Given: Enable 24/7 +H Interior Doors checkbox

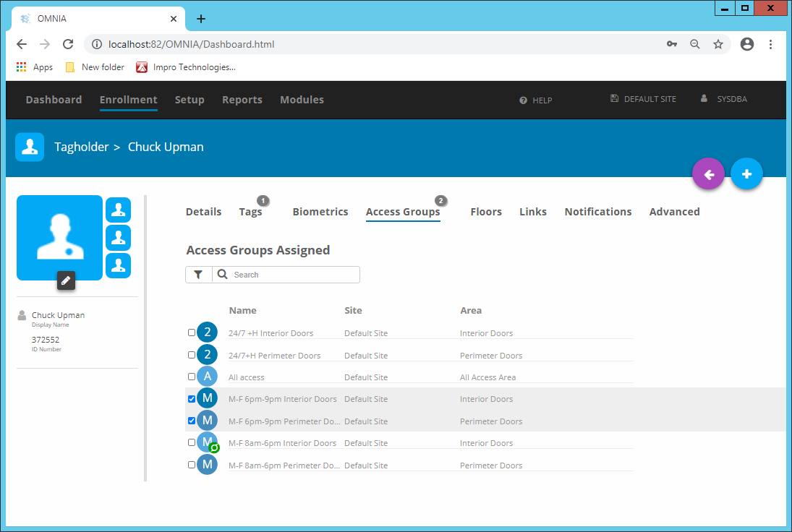Looking at the screenshot, I should (x=192, y=332).
